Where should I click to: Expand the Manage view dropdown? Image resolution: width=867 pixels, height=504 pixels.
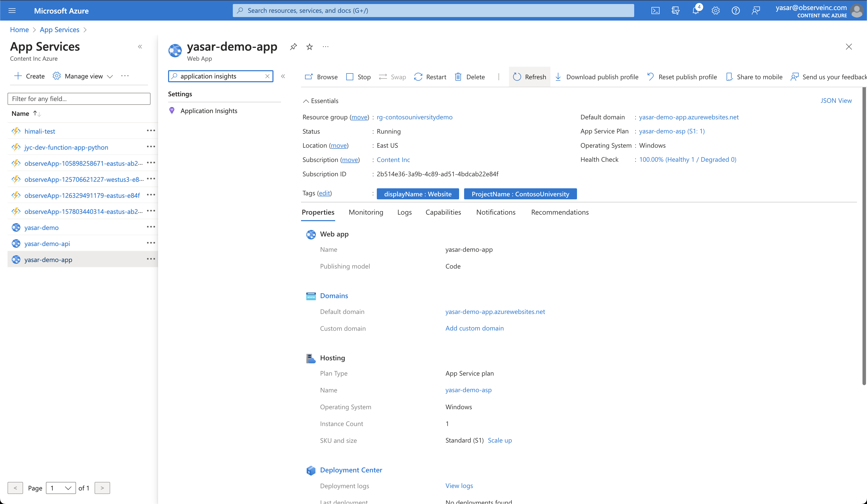(x=110, y=76)
